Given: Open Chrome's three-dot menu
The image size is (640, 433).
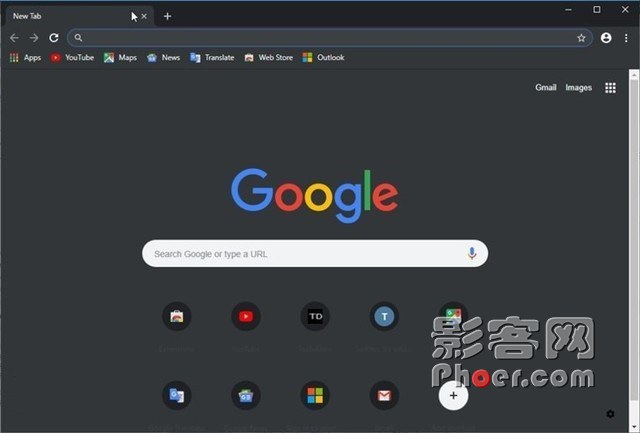Looking at the screenshot, I should pyautogui.click(x=626, y=38).
